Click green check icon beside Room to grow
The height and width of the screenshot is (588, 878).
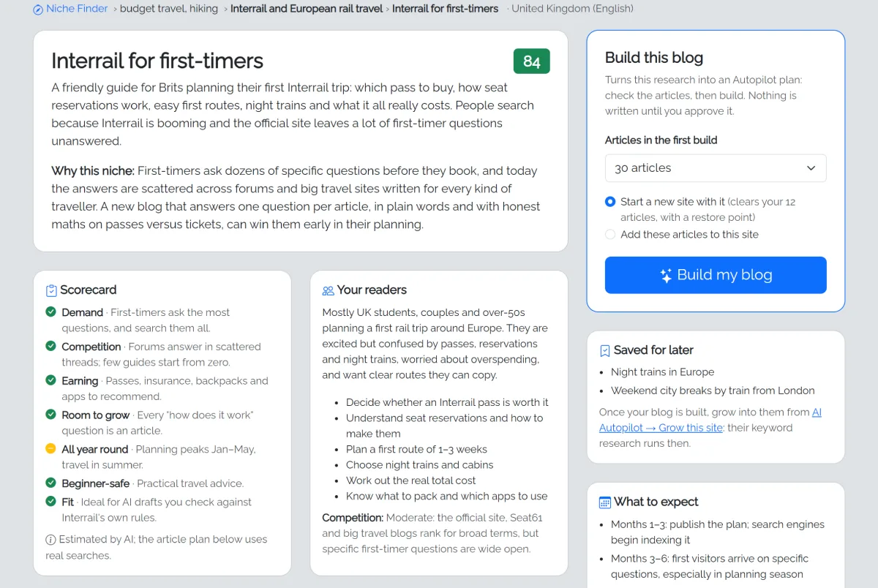pos(50,414)
